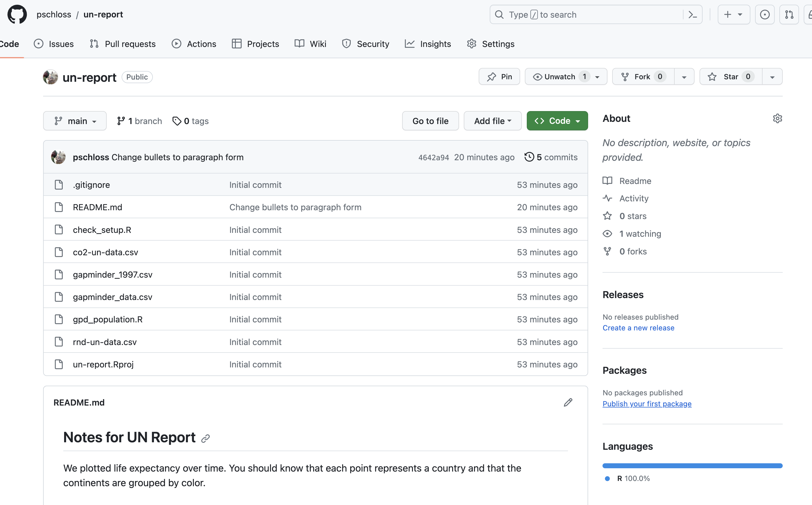The width and height of the screenshot is (812, 505).
Task: Open the command palette icon in search bar
Action: pos(692,15)
